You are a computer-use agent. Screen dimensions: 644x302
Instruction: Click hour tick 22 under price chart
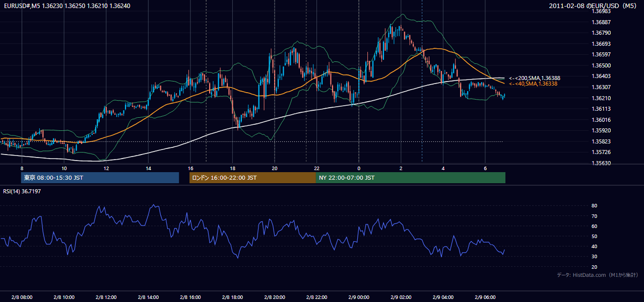tap(316, 168)
